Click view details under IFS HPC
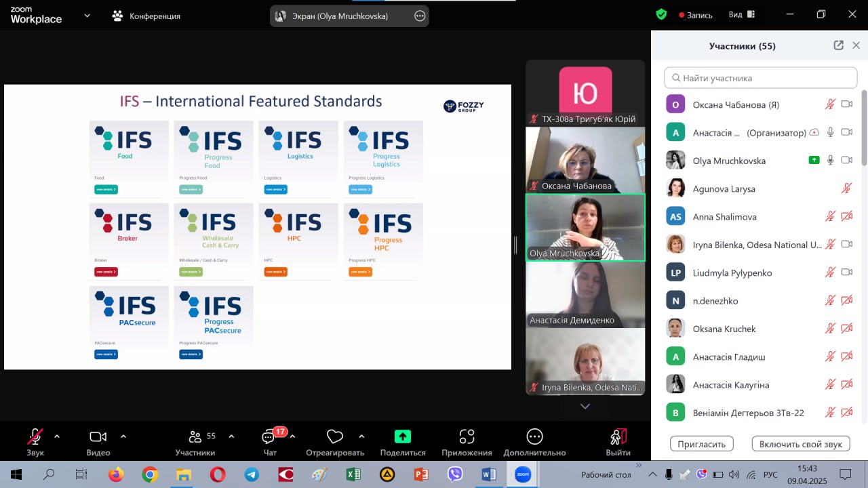The image size is (868, 488). point(275,272)
